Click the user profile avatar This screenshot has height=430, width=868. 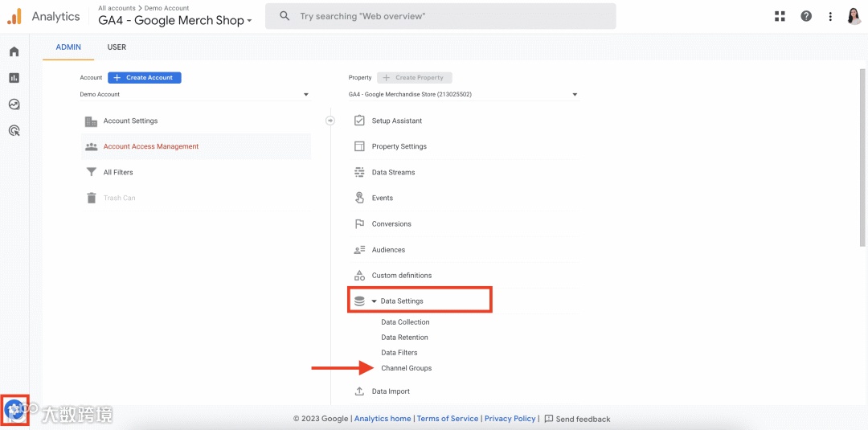pos(854,16)
